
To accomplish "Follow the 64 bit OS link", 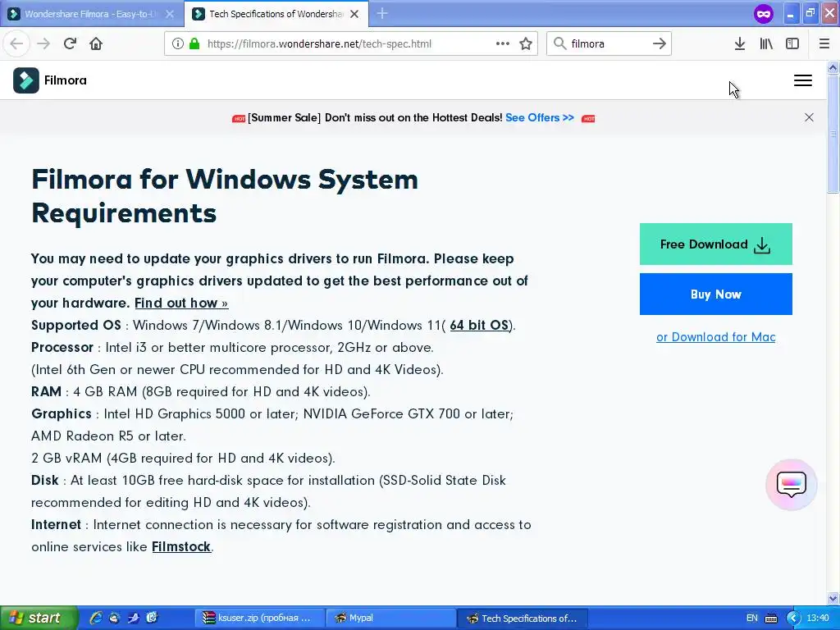I will point(479,325).
